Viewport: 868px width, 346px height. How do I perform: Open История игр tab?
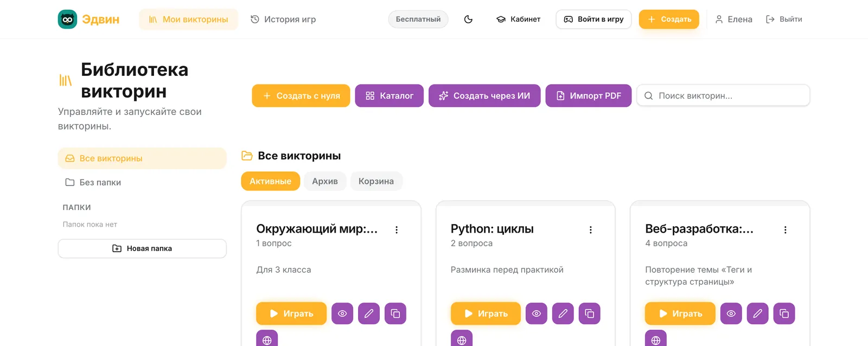coord(283,19)
